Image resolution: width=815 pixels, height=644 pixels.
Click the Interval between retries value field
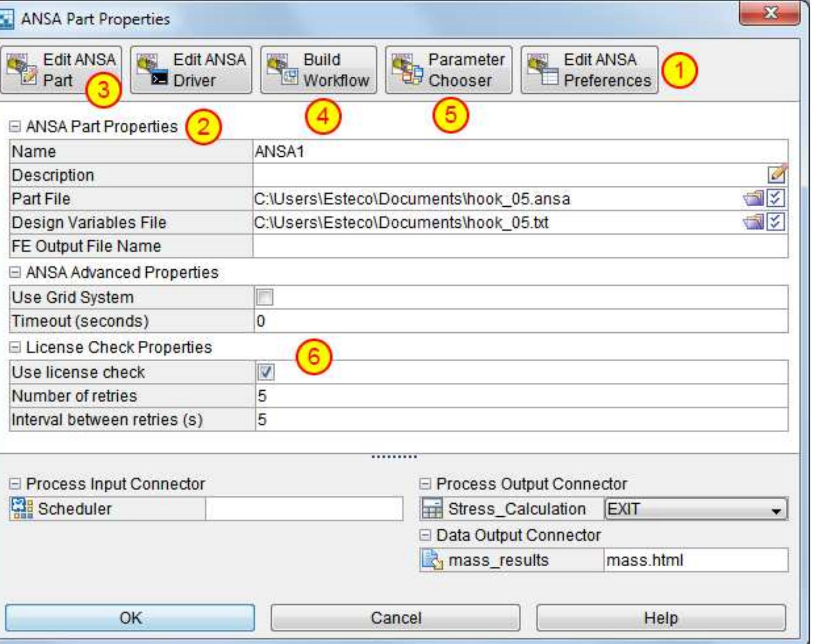click(x=521, y=419)
